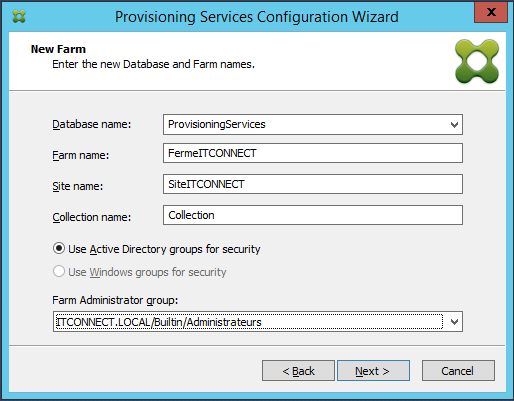The image size is (514, 401).
Task: Cancel the configuration wizard
Action: click(x=458, y=371)
